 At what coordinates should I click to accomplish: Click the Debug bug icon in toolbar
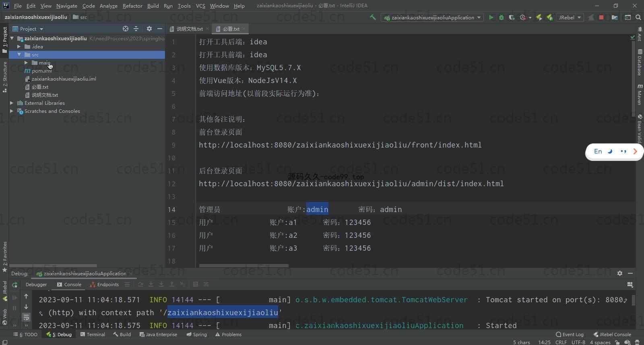tap(501, 17)
